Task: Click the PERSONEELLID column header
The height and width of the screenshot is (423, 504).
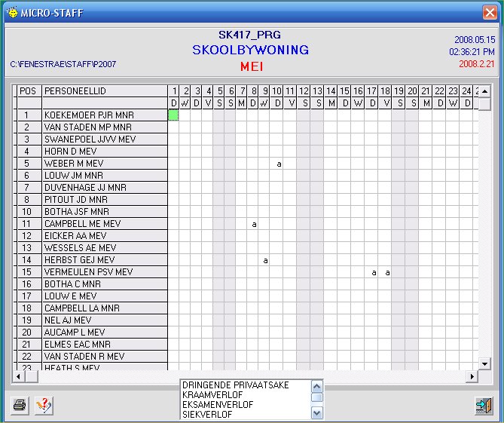Action: pyautogui.click(x=104, y=91)
